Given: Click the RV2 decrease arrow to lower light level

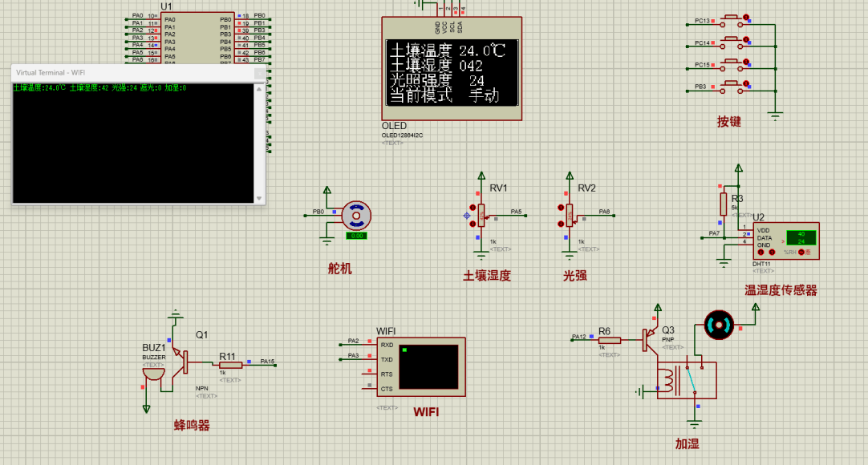Looking at the screenshot, I should pos(562,224).
